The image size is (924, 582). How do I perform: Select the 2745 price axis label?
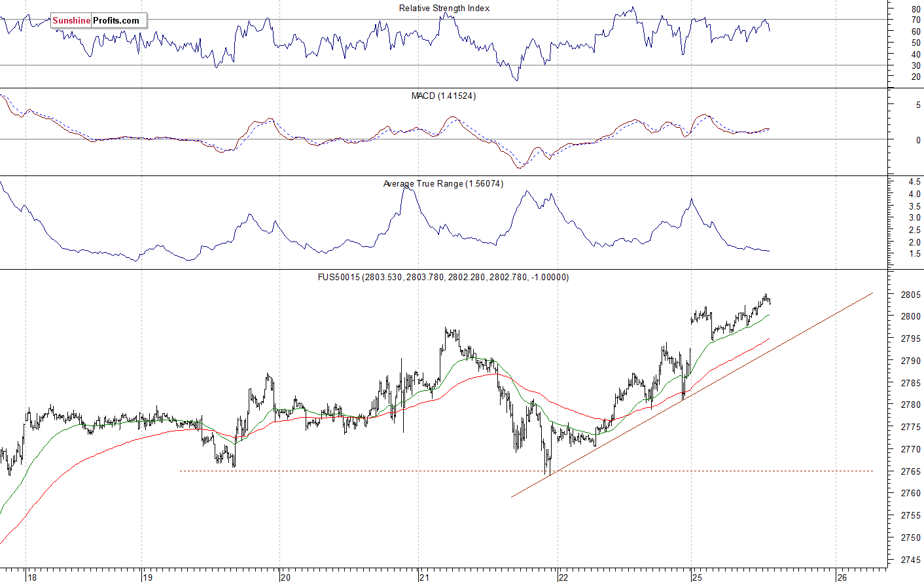point(910,560)
